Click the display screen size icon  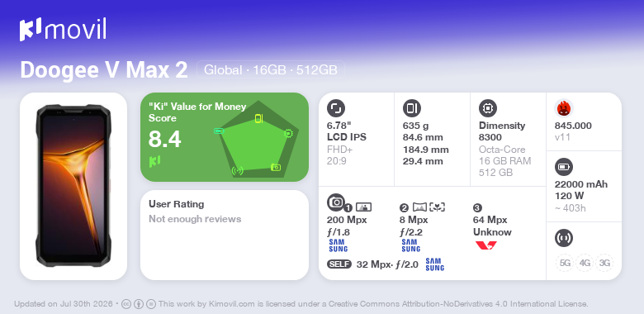click(335, 108)
